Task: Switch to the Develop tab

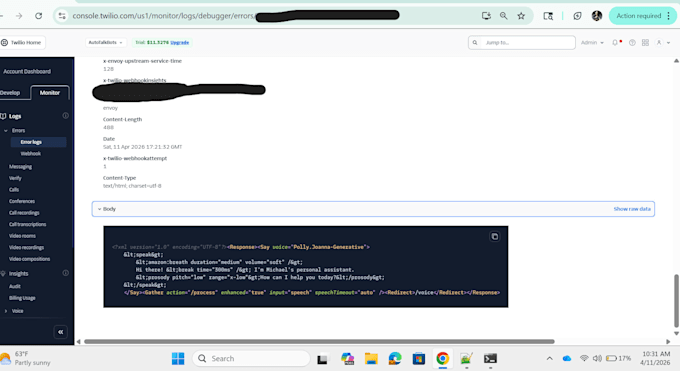Action: tap(11, 92)
